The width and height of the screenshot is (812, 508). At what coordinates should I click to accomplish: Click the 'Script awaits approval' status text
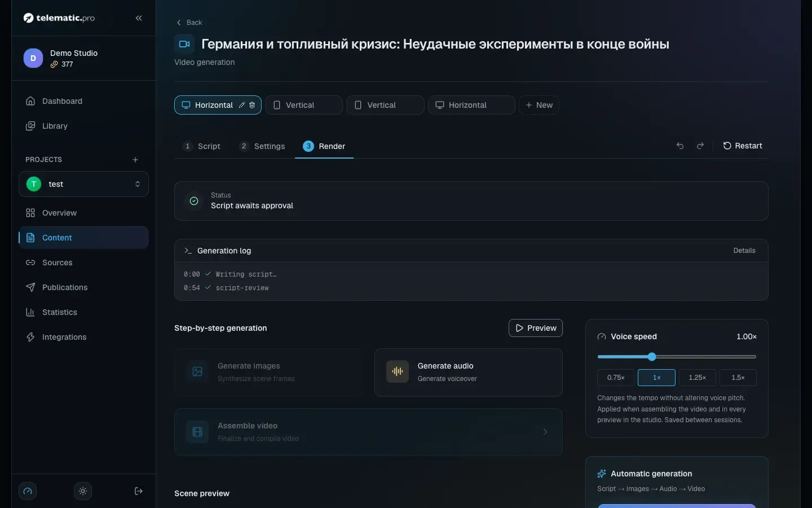252,205
